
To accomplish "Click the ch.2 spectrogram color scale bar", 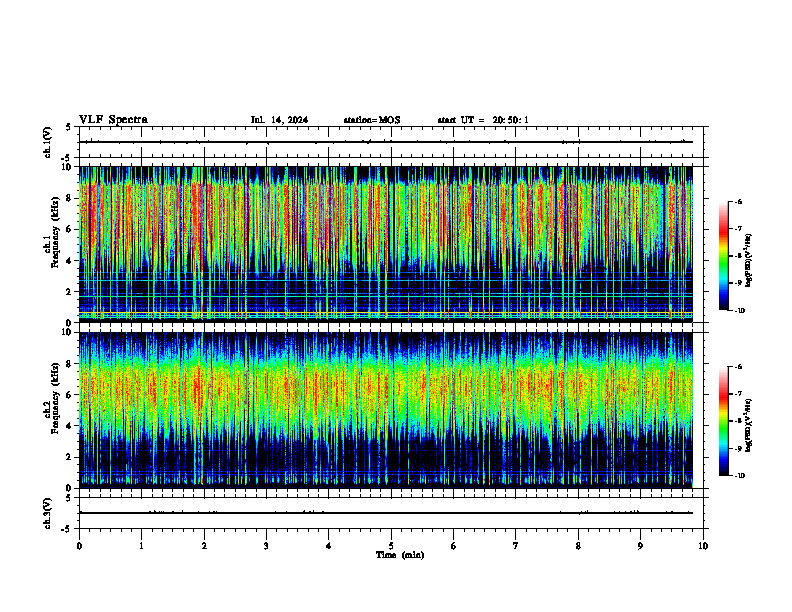I will coord(724,421).
